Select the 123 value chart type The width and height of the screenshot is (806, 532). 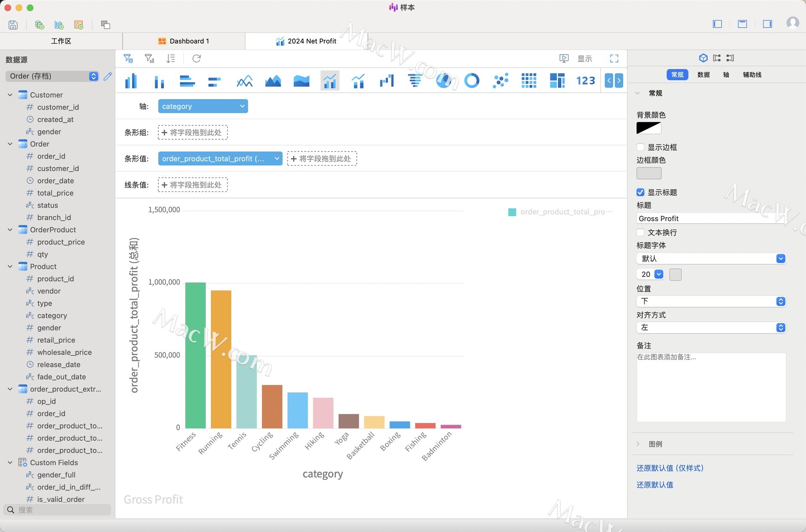(586, 81)
